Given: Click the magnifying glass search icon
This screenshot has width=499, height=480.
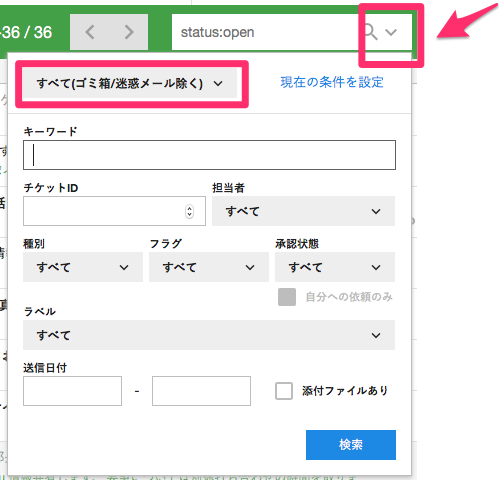Looking at the screenshot, I should 371,32.
